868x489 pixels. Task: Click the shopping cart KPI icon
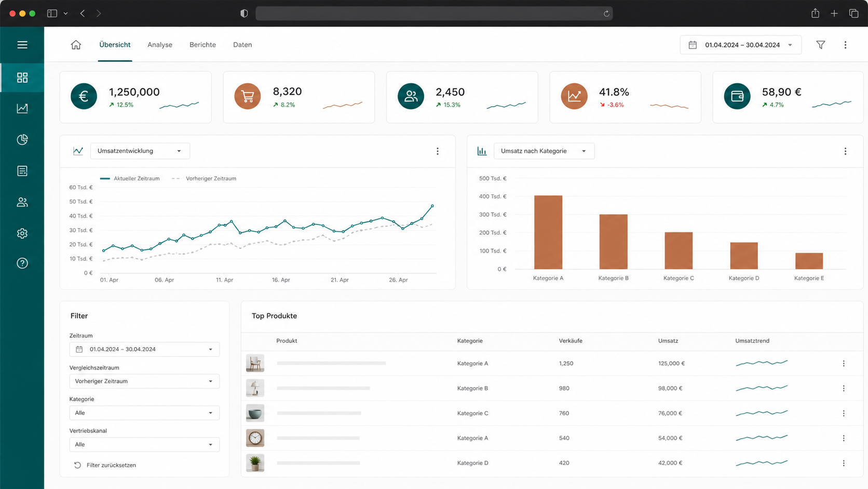coord(247,96)
